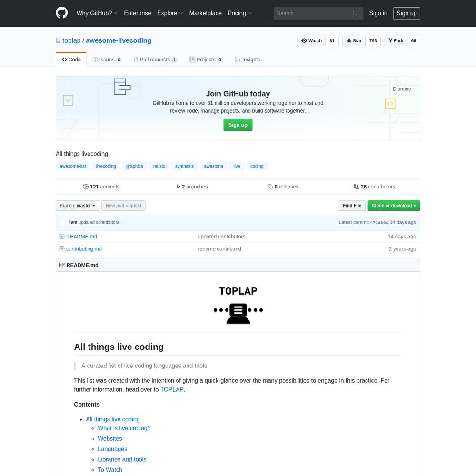Click the TOPLAP logo image in README
Screen dimensions: 476x476
click(238, 305)
